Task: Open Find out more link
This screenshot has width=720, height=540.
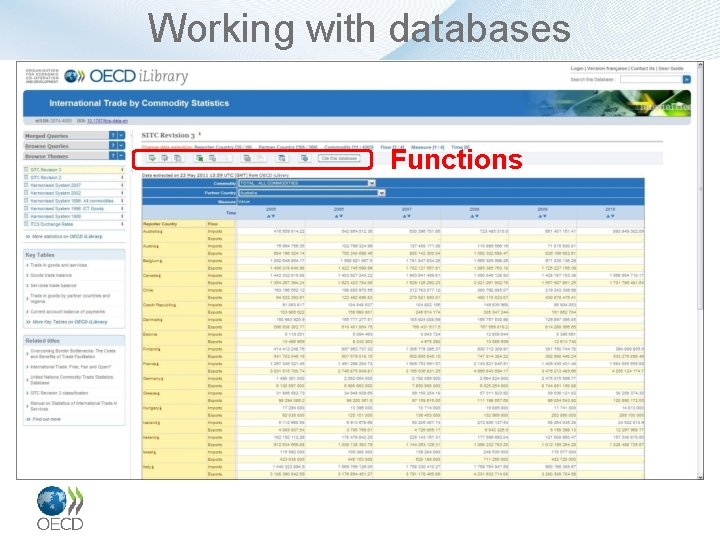Action: pyautogui.click(x=46, y=419)
